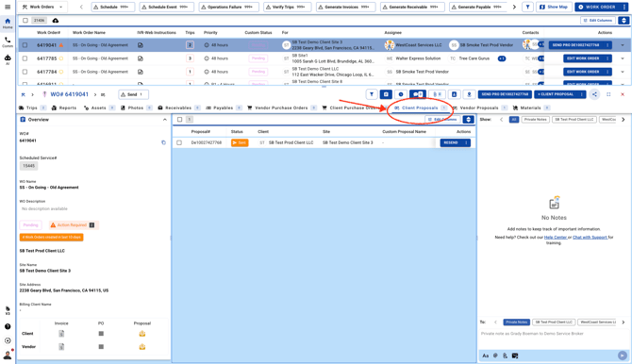
Task: Go to Home in the left sidebar
Action: tap(8, 24)
